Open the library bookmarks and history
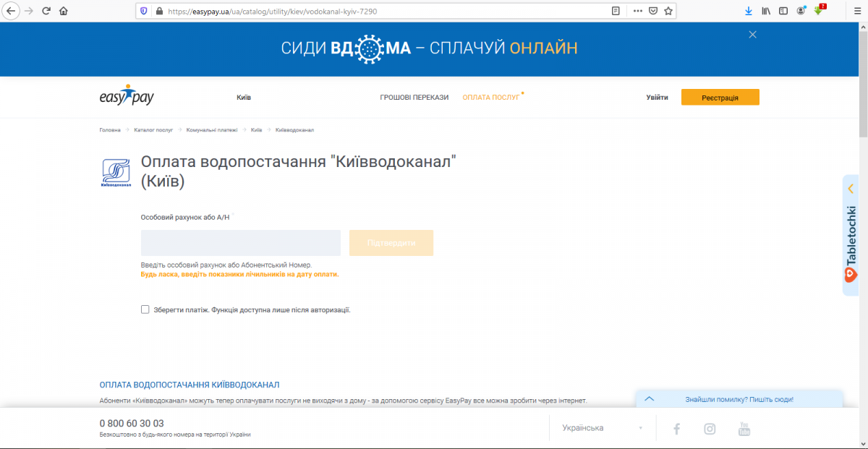This screenshot has height=449, width=868. coord(766,11)
